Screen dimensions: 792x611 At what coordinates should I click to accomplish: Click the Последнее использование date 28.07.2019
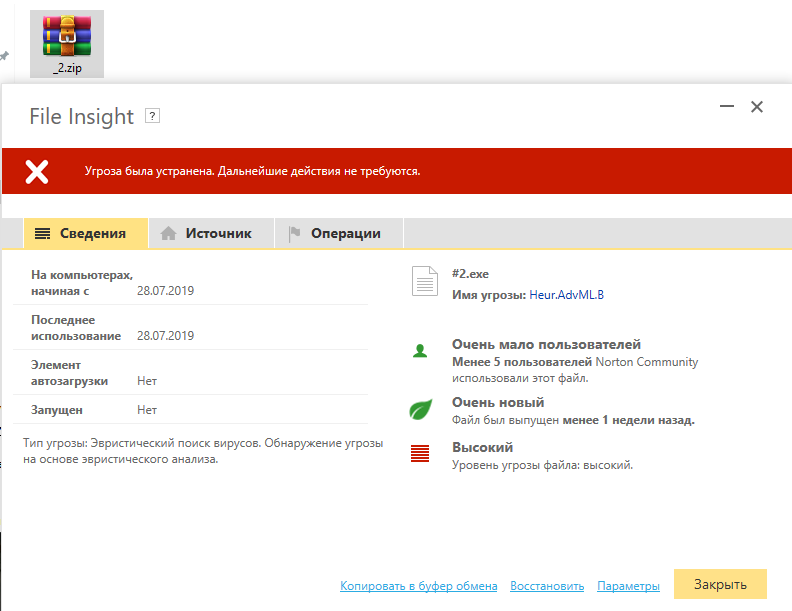pyautogui.click(x=165, y=336)
